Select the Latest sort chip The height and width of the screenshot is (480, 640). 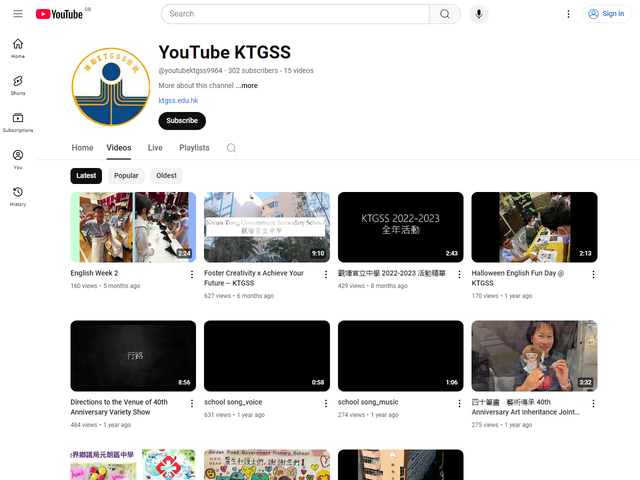pyautogui.click(x=86, y=176)
